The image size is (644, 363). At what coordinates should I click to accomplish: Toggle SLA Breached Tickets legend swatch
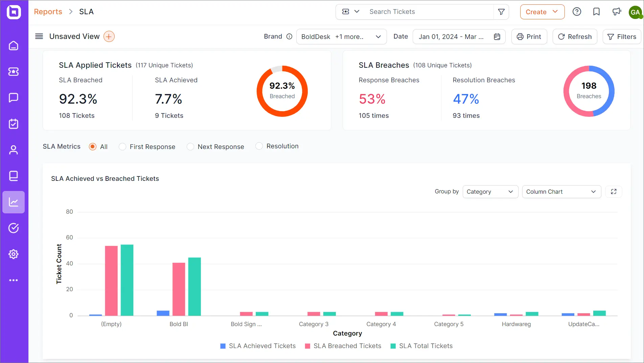(x=307, y=346)
